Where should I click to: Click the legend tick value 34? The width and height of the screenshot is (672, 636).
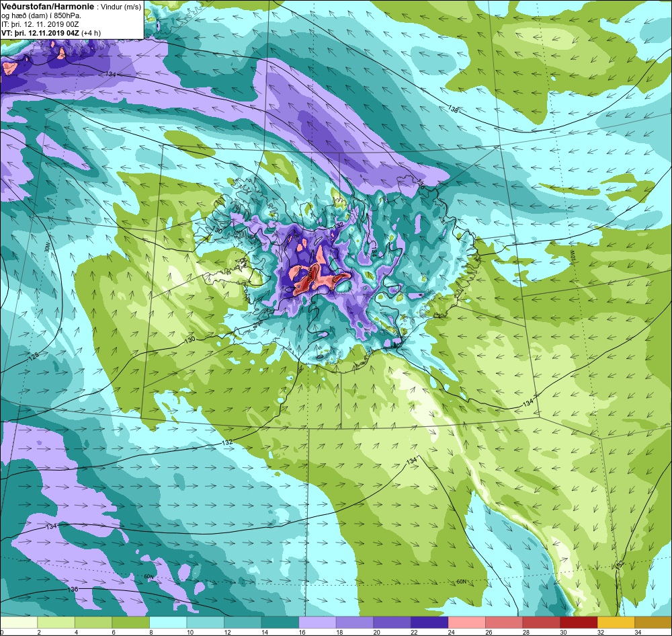click(638, 632)
